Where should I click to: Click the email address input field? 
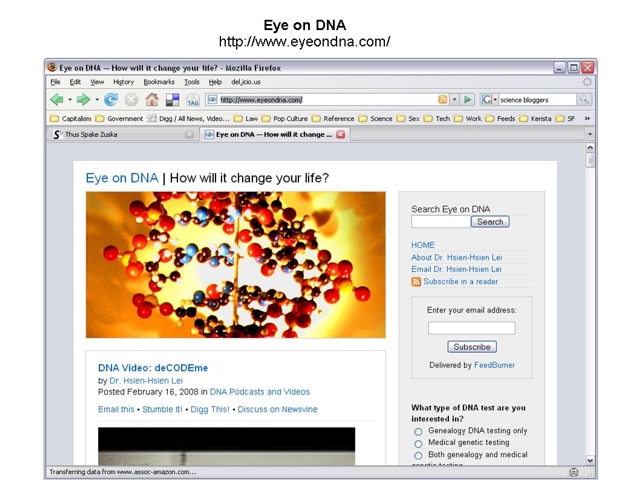coord(471,328)
